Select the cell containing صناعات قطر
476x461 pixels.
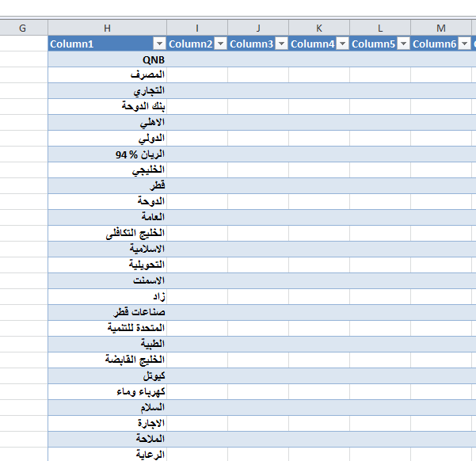click(x=107, y=313)
